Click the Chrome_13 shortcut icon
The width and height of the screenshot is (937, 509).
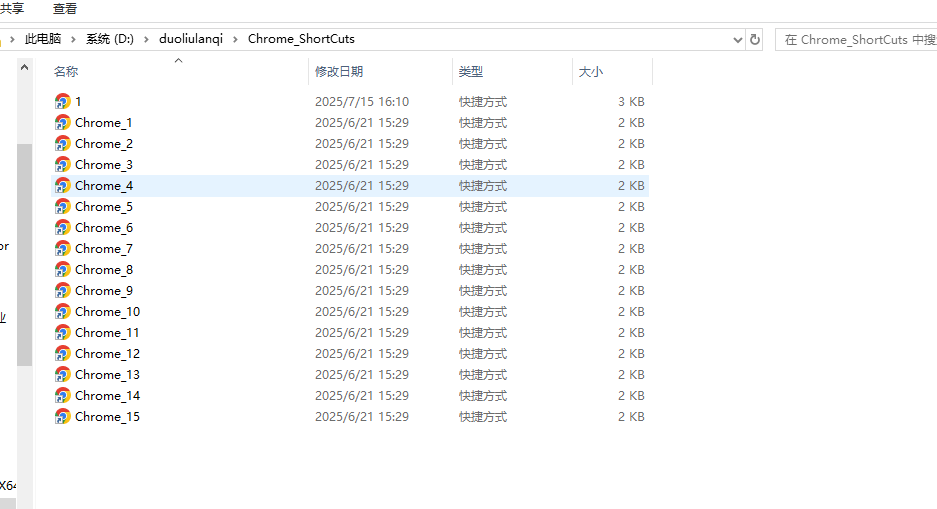63,375
